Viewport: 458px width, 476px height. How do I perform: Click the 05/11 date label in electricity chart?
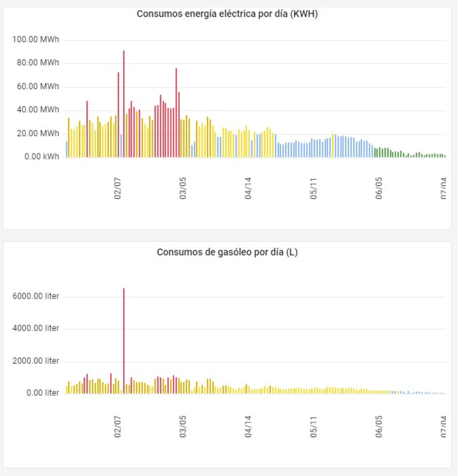313,188
